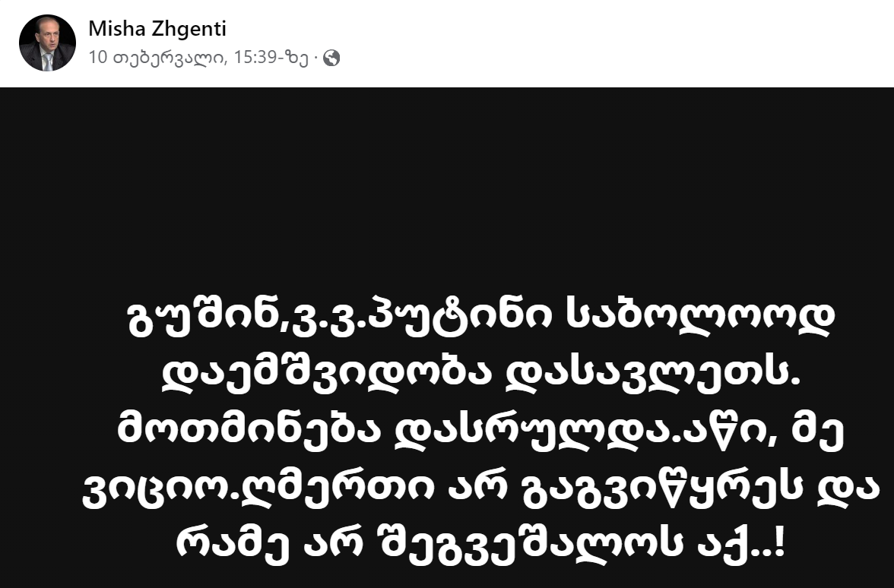The height and width of the screenshot is (588, 894).
Task: Click the line starting with ვიცოო.ღმერთი
Action: (x=481, y=489)
